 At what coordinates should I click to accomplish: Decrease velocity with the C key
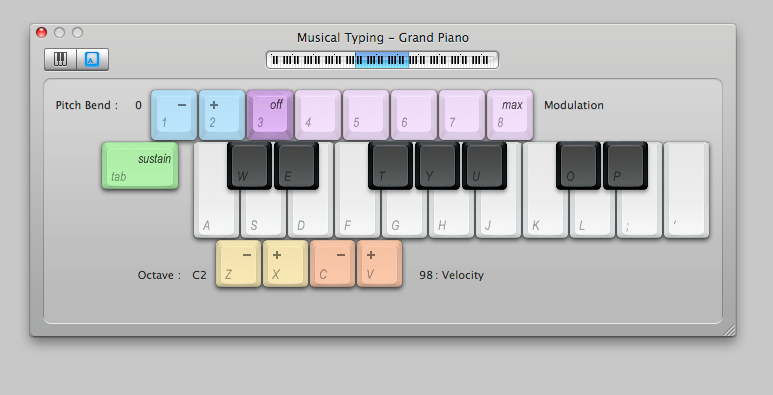coord(332,263)
